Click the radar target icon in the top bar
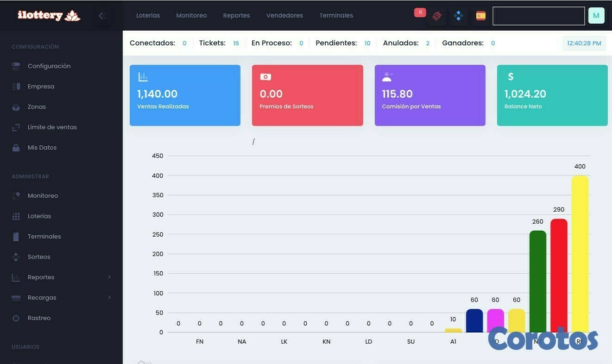The height and width of the screenshot is (364, 612). (x=436, y=15)
